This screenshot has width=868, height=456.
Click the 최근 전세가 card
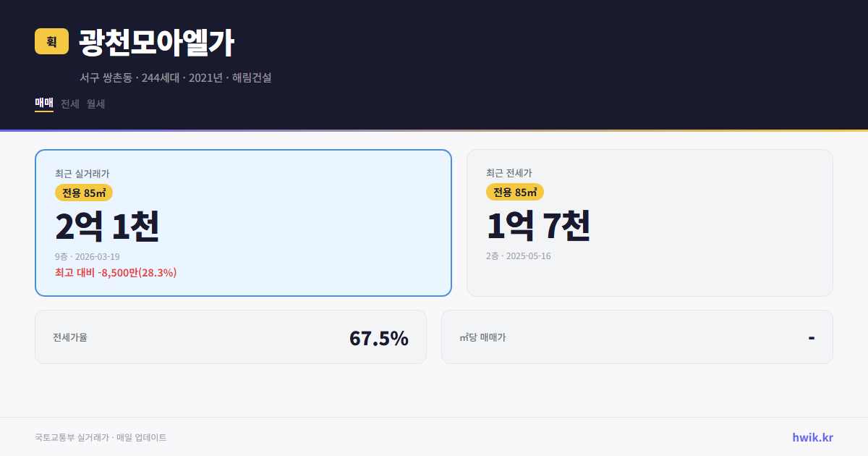pos(650,222)
